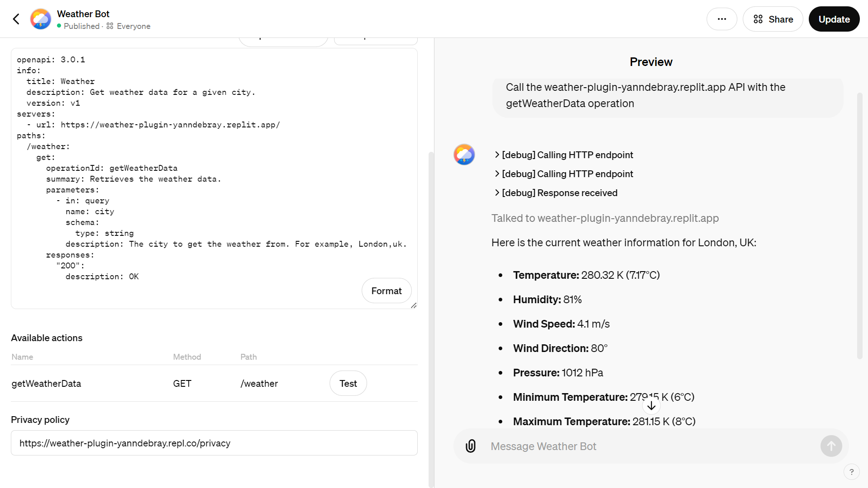Click the scroll-to-bottom down arrow
The image size is (868, 488).
coord(651,406)
